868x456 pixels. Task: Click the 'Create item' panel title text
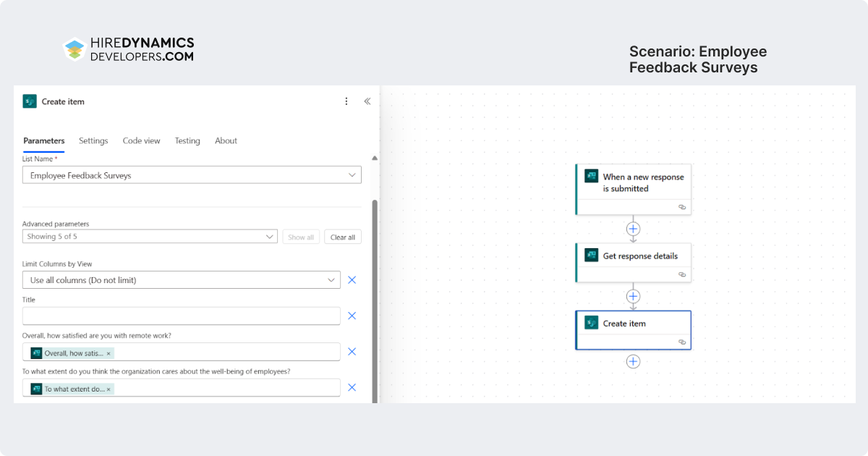pyautogui.click(x=63, y=101)
